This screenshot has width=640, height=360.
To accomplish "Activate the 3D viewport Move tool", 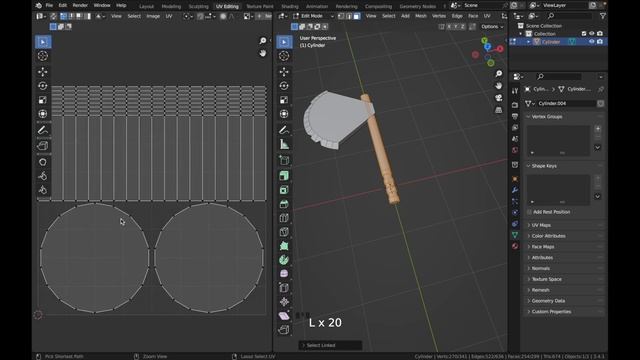I will [x=284, y=72].
